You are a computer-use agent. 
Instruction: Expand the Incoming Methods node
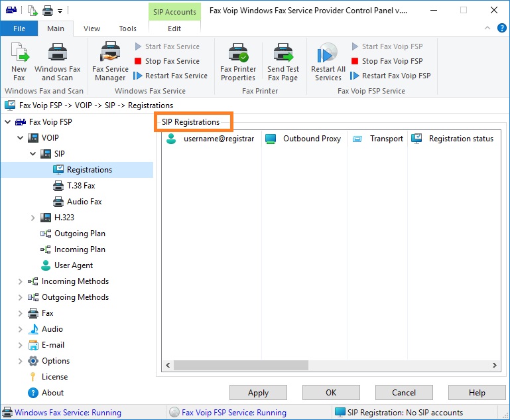(x=20, y=281)
